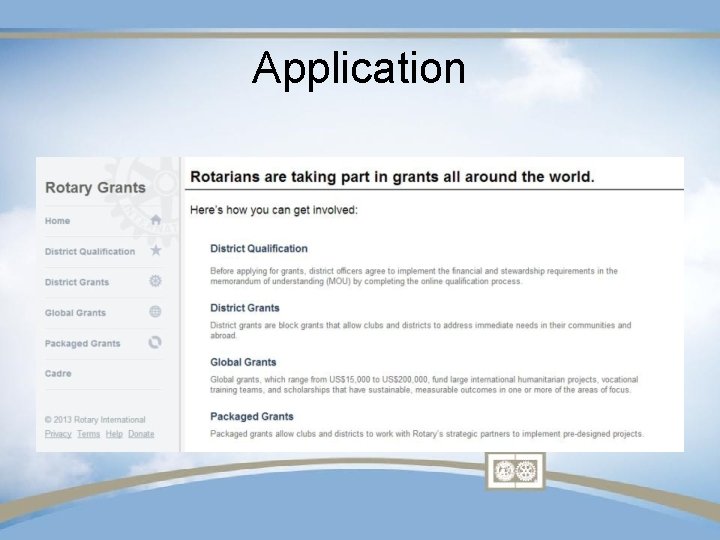Click the District Grants gear icon
720x540 pixels.
click(x=155, y=281)
